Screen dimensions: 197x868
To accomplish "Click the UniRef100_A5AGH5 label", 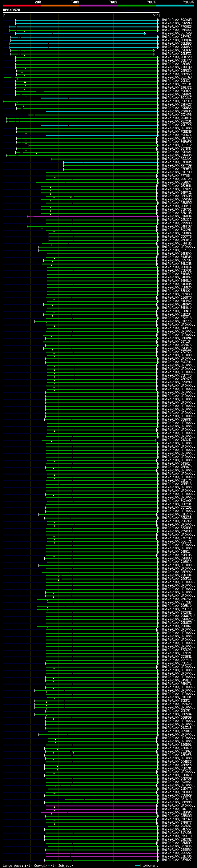I will [x=177, y=111].
